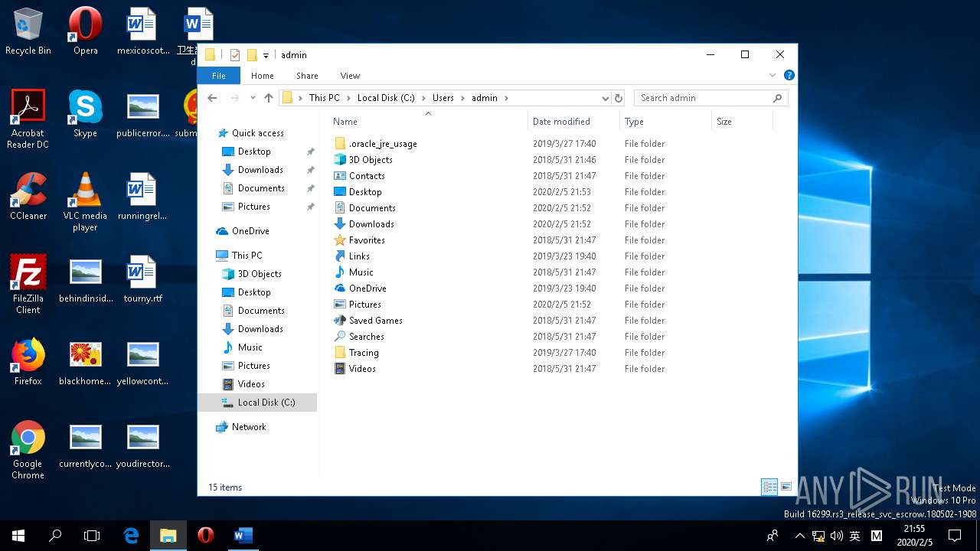Open Explorer Help question mark icon
Screen dimensions: 980x551
click(789, 75)
